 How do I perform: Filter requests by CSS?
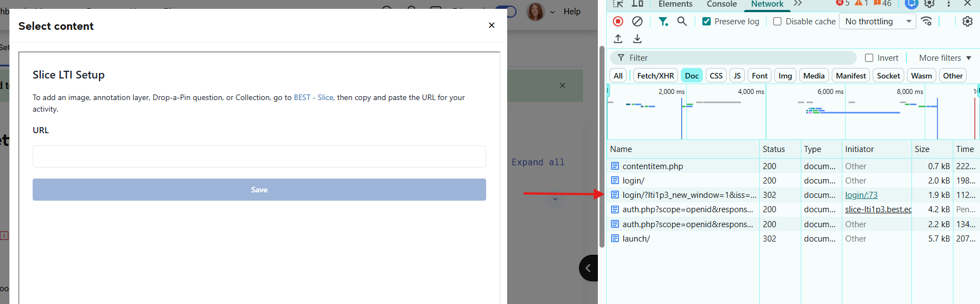pos(716,76)
